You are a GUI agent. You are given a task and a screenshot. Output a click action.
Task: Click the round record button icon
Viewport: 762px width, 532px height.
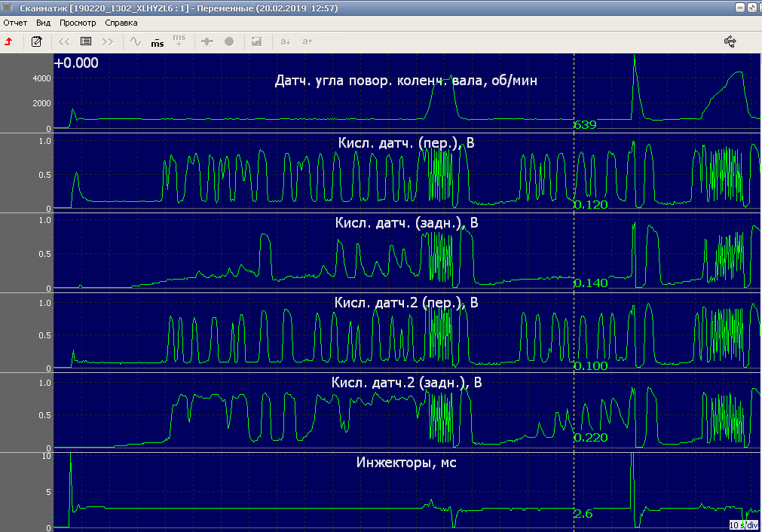[x=229, y=41]
